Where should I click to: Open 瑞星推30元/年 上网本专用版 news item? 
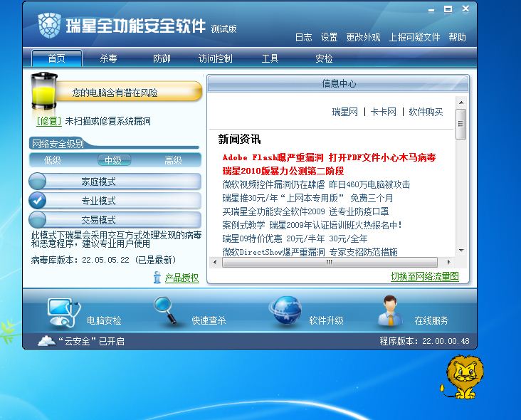tap(307, 199)
